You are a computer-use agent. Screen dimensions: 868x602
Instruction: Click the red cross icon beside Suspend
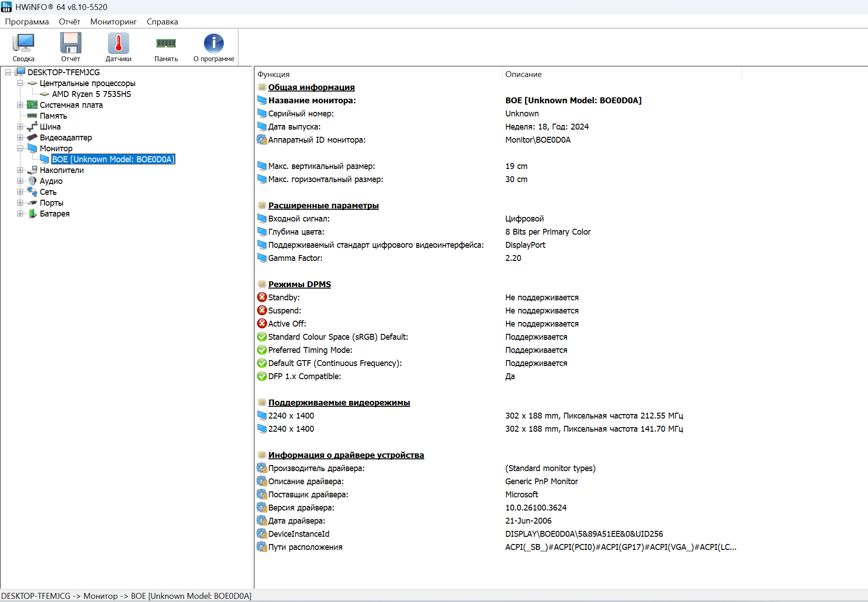pyautogui.click(x=262, y=311)
